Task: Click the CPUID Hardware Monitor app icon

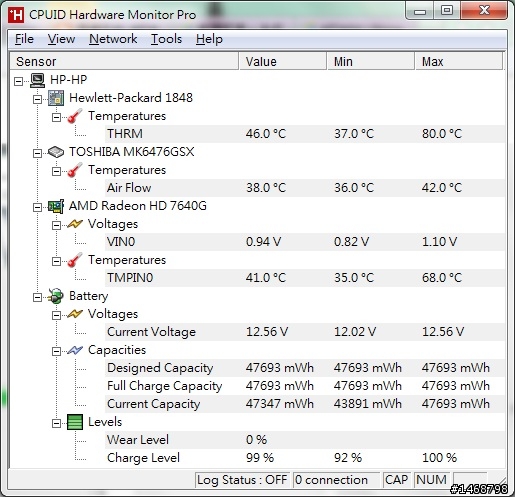Action: point(16,15)
